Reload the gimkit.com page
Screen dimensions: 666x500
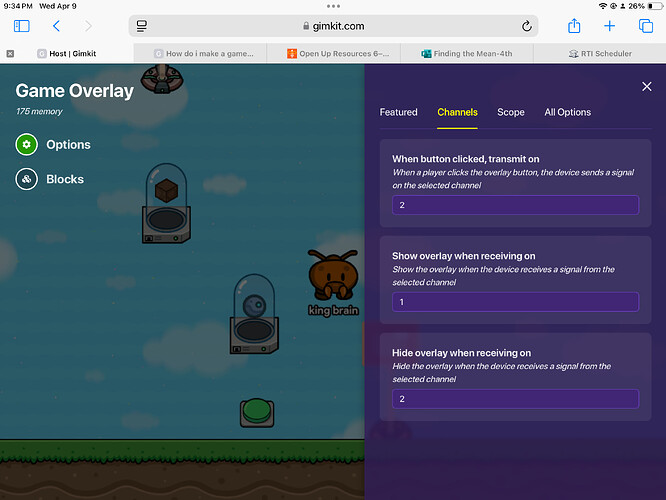(527, 26)
